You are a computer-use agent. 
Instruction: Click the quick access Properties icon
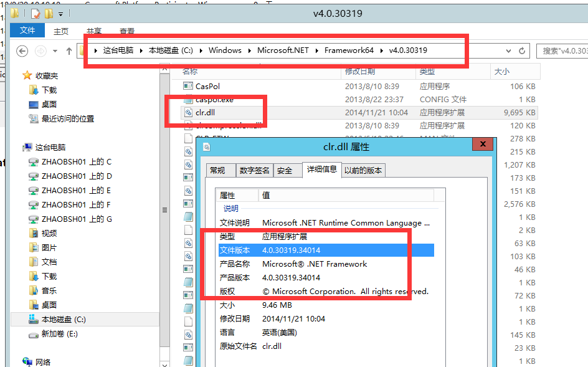coord(36,14)
